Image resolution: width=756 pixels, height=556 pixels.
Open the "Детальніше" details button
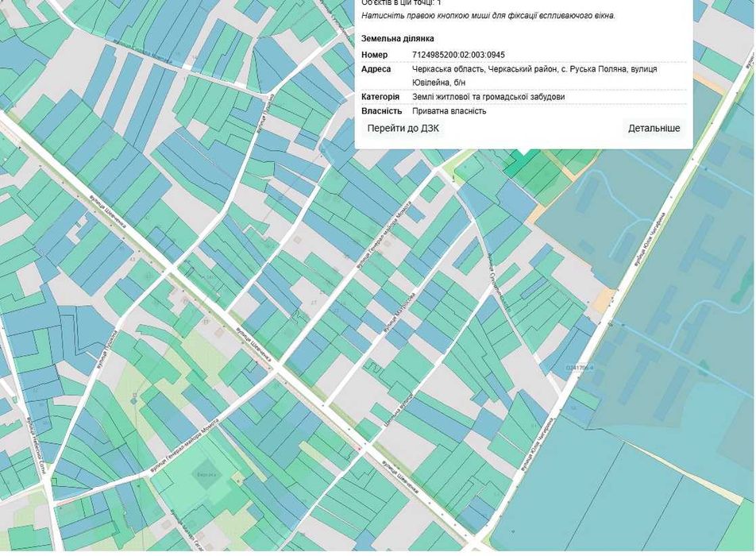(x=654, y=128)
